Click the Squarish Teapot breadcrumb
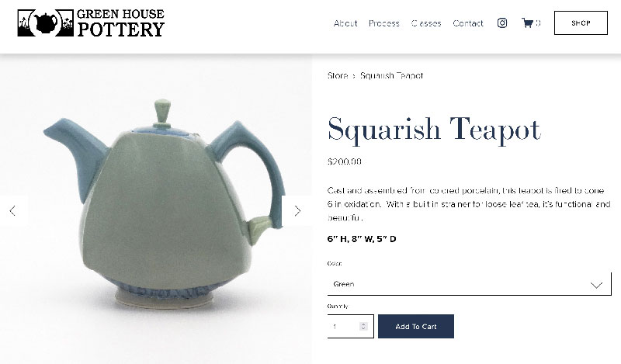The height and width of the screenshot is (364, 621). 391,75
